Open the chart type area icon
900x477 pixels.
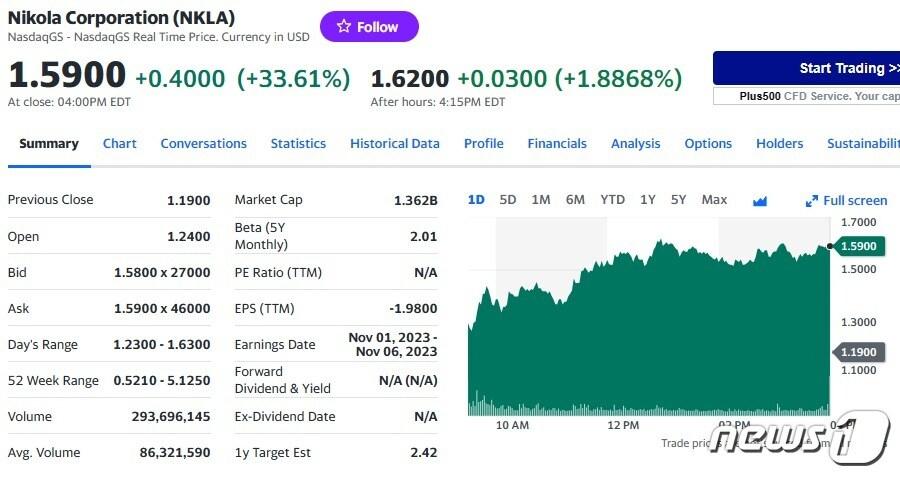tap(760, 201)
